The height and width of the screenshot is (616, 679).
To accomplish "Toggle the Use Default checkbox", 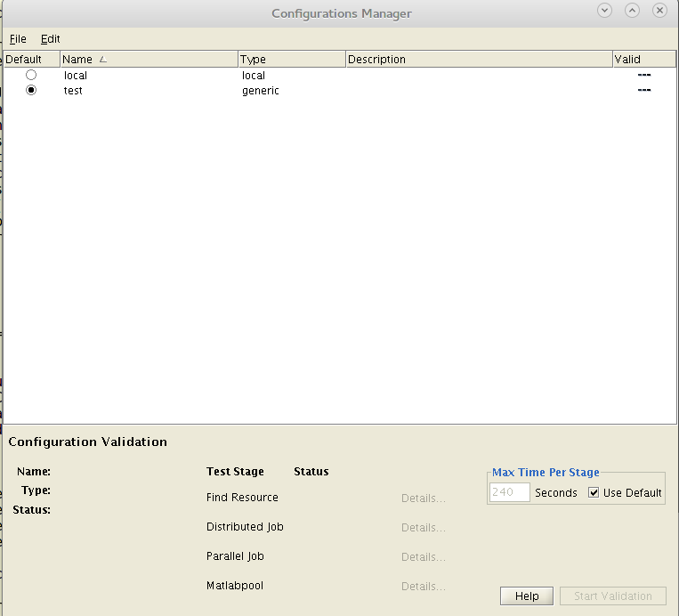I will pyautogui.click(x=594, y=493).
